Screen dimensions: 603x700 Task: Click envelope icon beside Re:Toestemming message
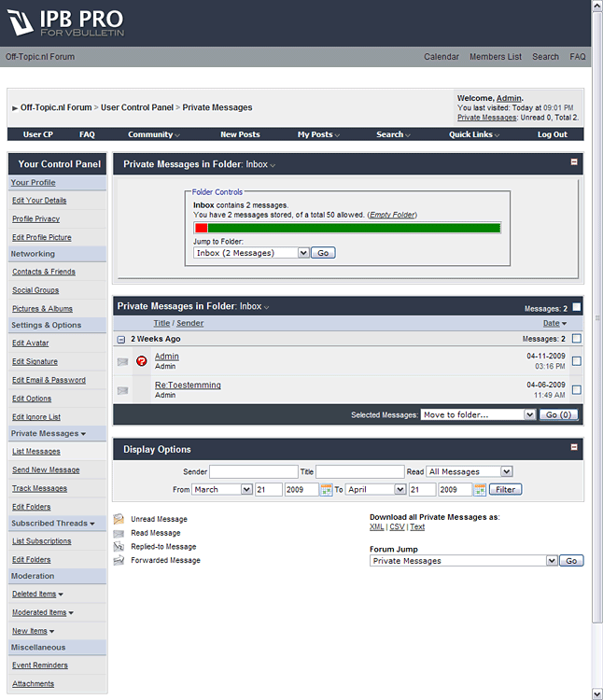[x=122, y=390]
